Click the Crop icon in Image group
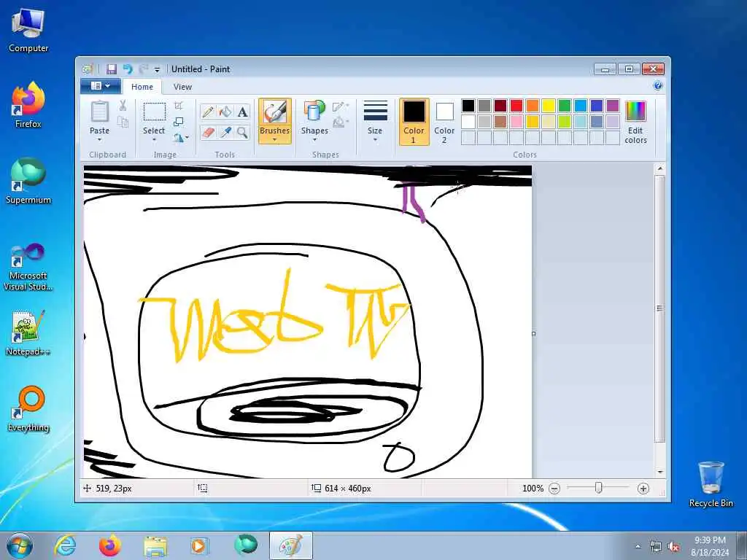Image resolution: width=747 pixels, height=560 pixels. point(179,105)
